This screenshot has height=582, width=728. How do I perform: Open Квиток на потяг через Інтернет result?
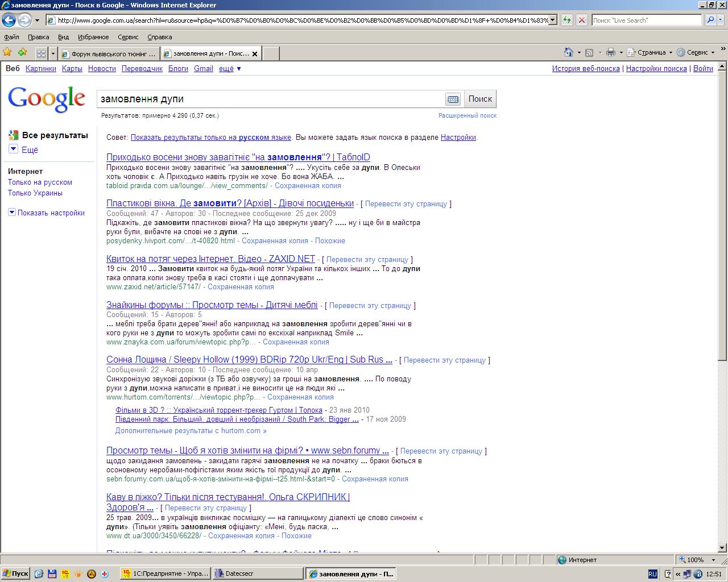pos(210,259)
